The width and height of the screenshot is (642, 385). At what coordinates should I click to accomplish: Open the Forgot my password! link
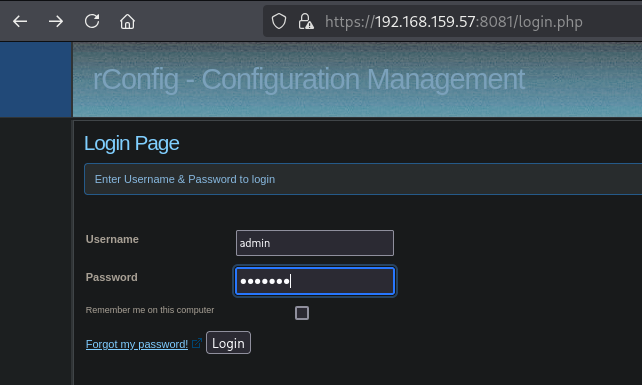point(137,344)
